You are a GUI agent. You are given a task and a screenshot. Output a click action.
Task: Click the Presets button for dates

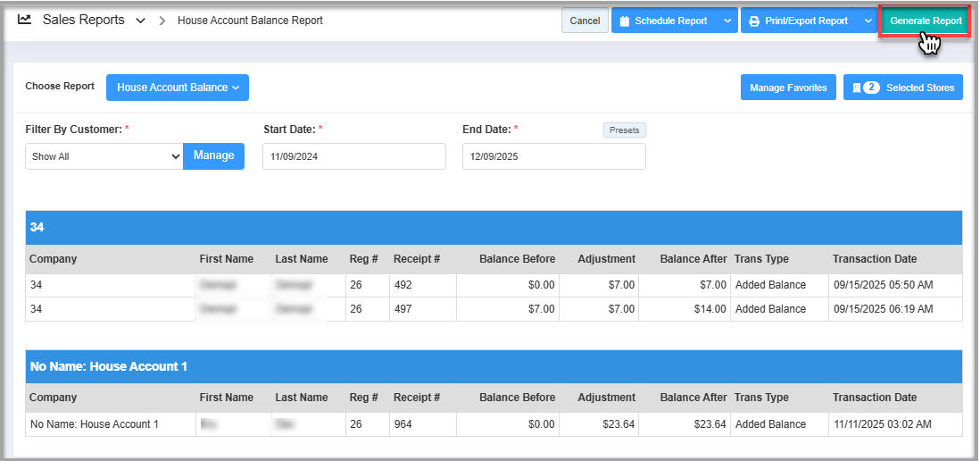coord(624,130)
